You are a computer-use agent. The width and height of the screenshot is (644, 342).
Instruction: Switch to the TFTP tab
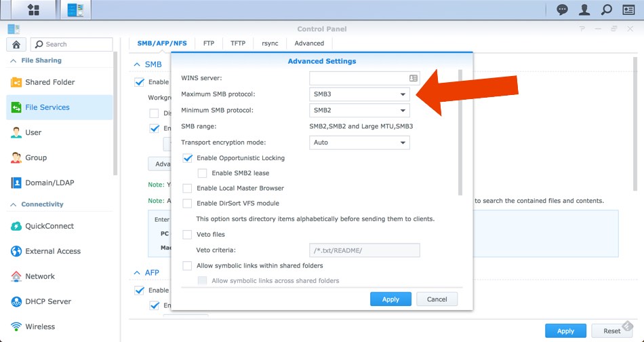[x=238, y=43]
